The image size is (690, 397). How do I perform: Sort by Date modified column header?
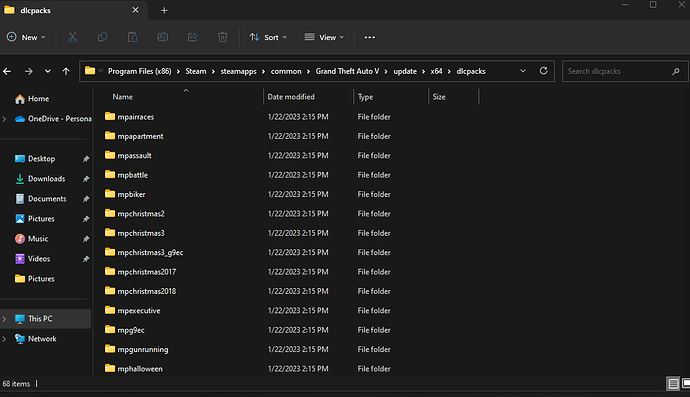tap(291, 97)
